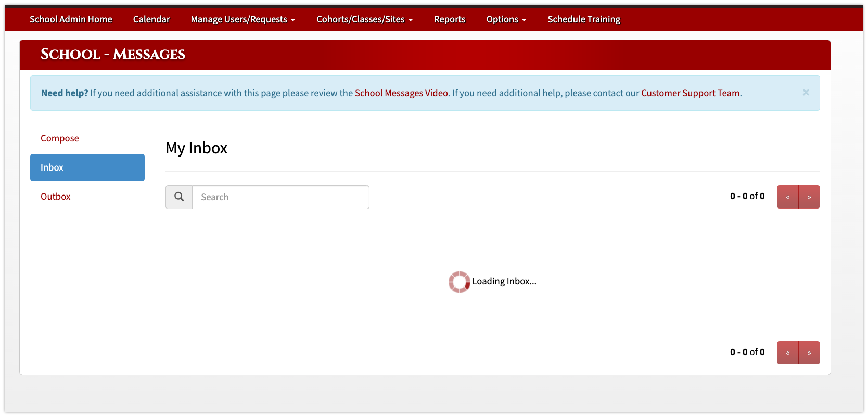Open the Customer Support Team link
The width and height of the screenshot is (868, 417).
[x=690, y=93]
